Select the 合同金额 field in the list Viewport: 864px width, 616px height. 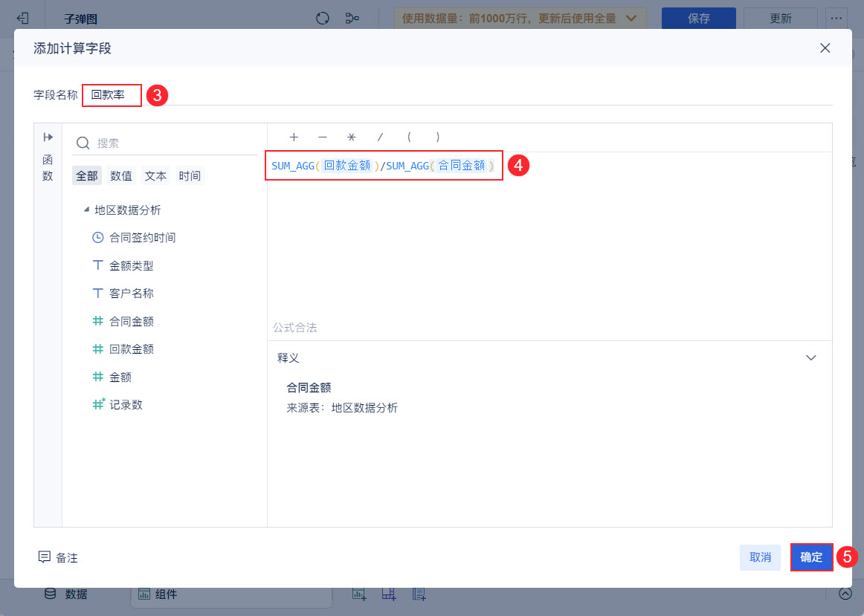[131, 322]
